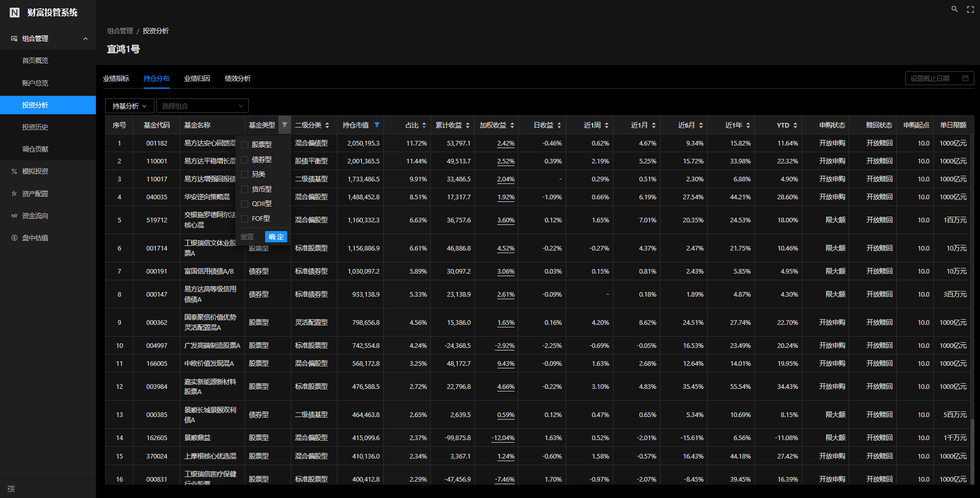Click the 设置截止日期 date field
Screen dimensions: 980x498
939,78
